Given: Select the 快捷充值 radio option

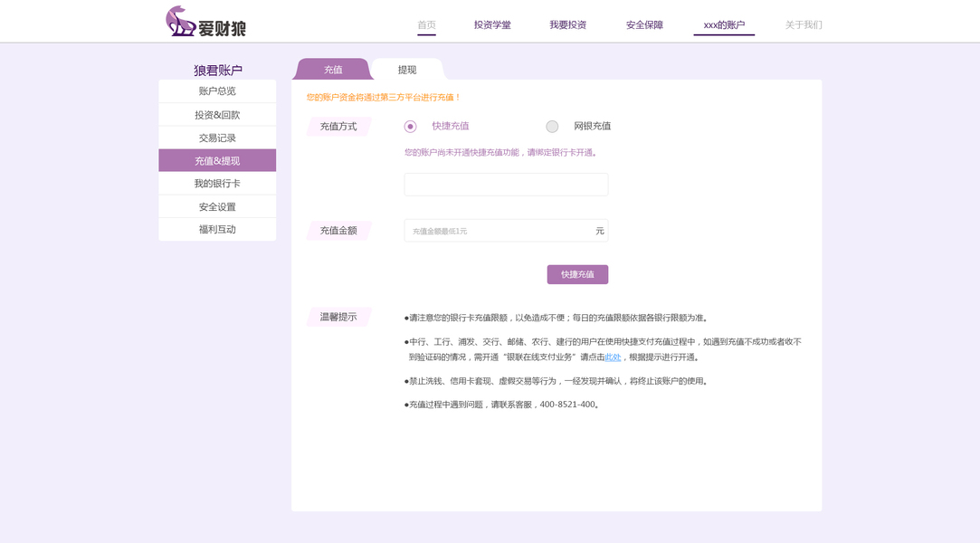Looking at the screenshot, I should click(409, 127).
